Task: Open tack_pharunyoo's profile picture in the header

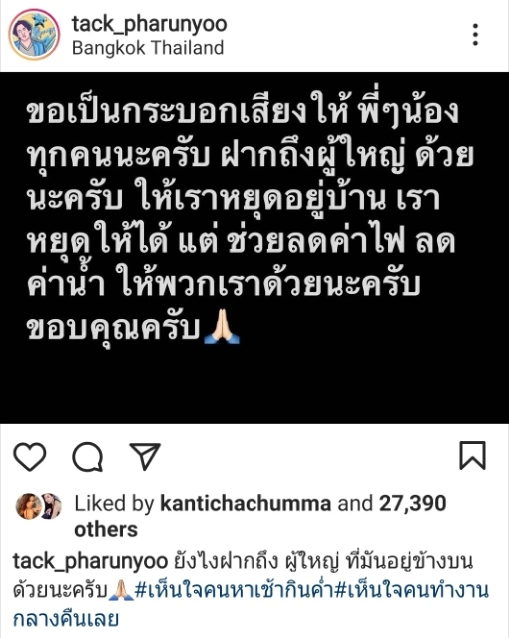Action: click(x=34, y=35)
